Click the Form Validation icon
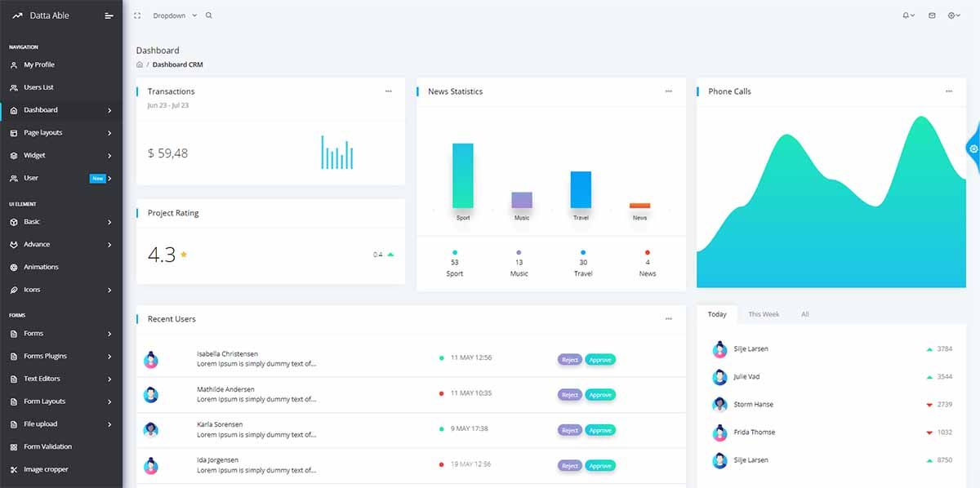The height and width of the screenshot is (488, 980). (14, 446)
